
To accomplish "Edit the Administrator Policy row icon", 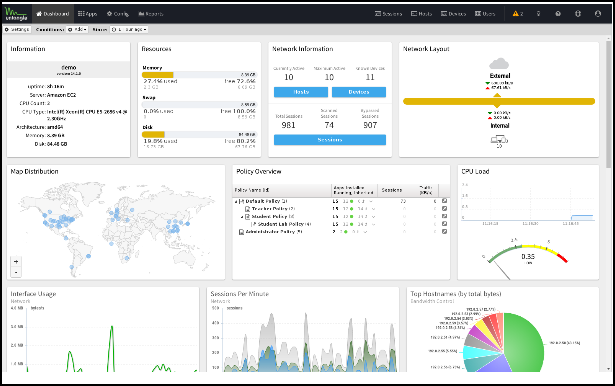I will pyautogui.click(x=444, y=231).
